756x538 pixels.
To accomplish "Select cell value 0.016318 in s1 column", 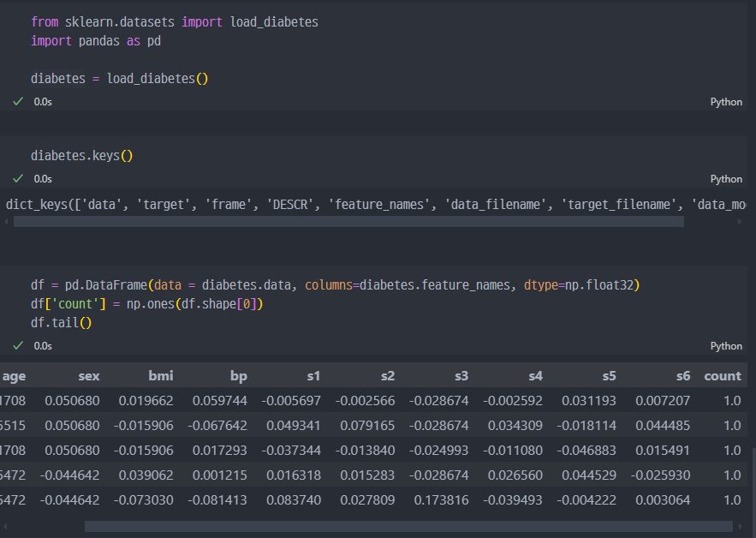I will tap(294, 475).
